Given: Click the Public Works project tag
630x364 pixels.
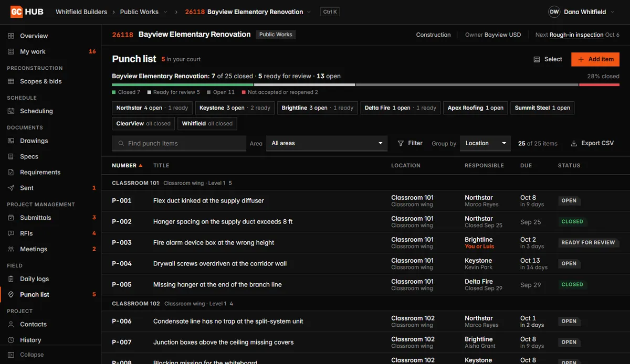Looking at the screenshot, I should pos(276,35).
